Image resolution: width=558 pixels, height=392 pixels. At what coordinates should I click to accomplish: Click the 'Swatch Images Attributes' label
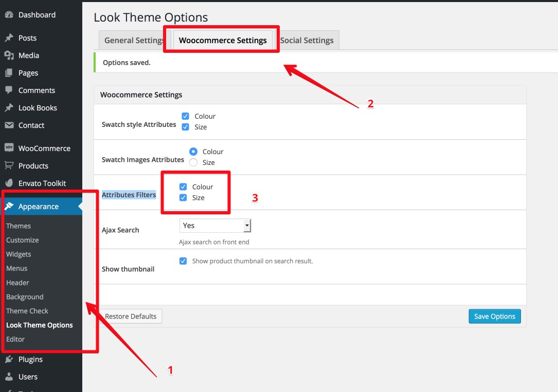[142, 160]
